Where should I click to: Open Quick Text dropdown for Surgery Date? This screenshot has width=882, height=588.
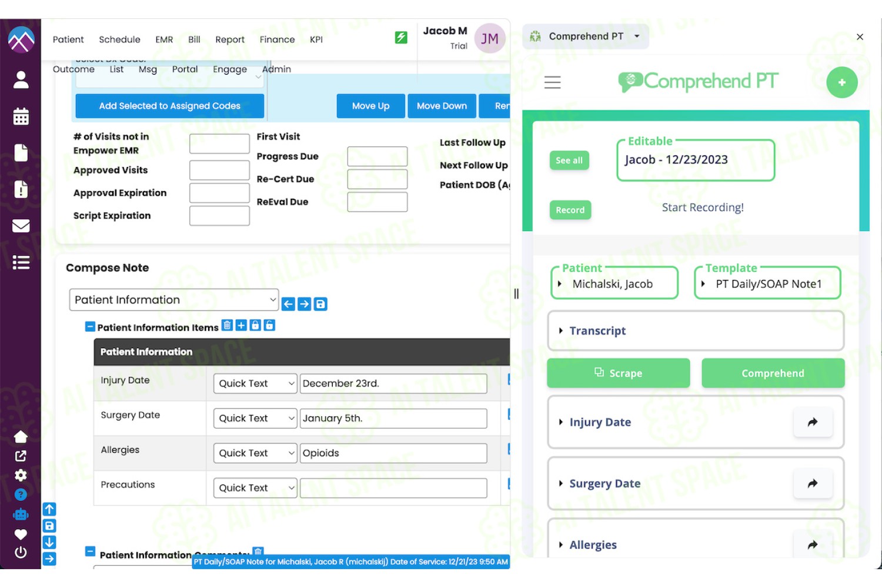[x=255, y=418]
